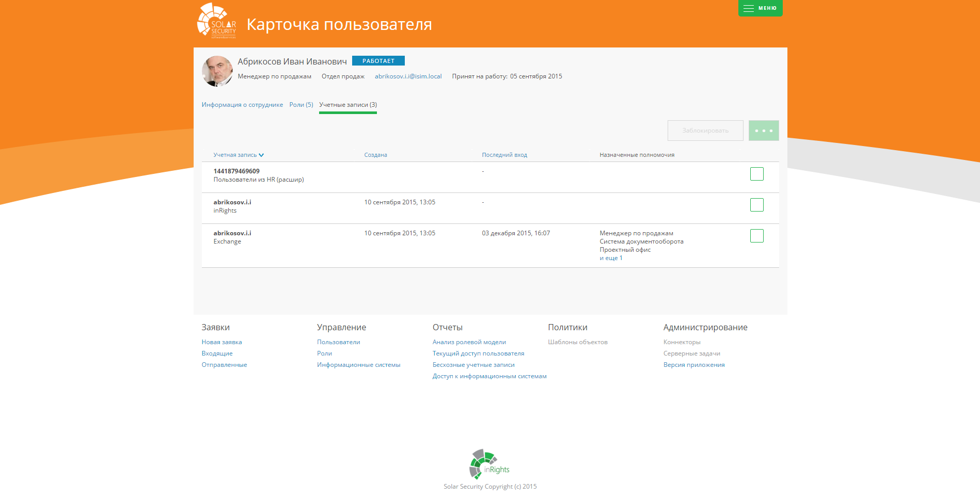Click the РАБОТАЕТ status badge
This screenshot has width=980, height=500.
pos(378,61)
